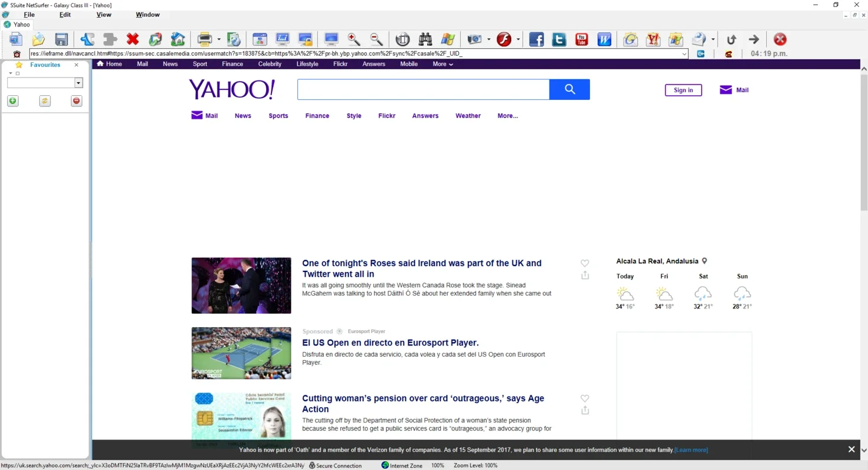Stop loading with the red X icon
868x470 pixels.
coord(133,39)
